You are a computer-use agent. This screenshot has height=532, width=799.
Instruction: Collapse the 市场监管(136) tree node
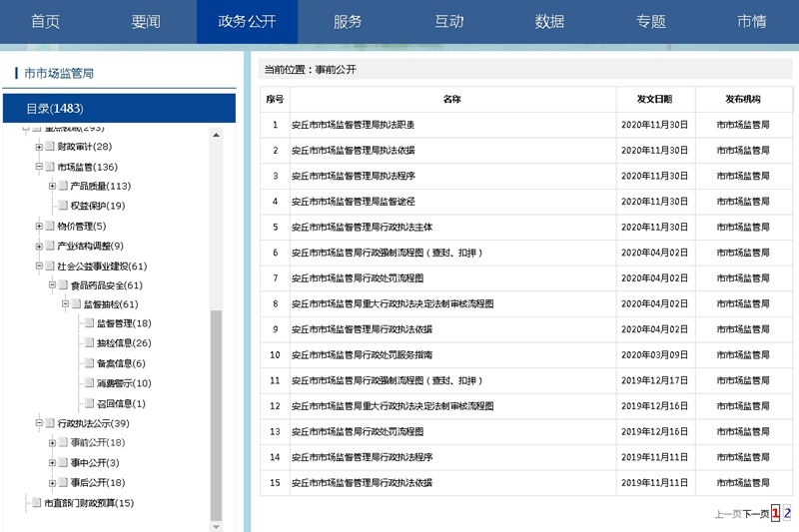[39, 167]
